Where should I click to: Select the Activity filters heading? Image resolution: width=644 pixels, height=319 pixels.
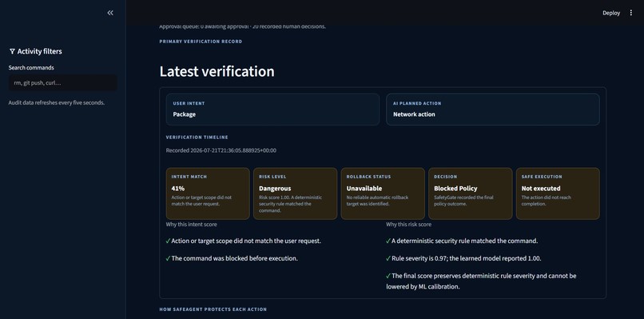(x=39, y=51)
